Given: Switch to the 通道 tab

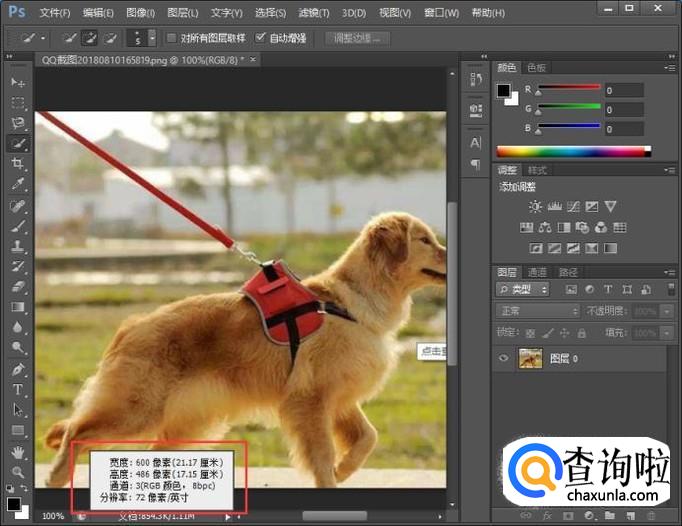Looking at the screenshot, I should point(538,272).
